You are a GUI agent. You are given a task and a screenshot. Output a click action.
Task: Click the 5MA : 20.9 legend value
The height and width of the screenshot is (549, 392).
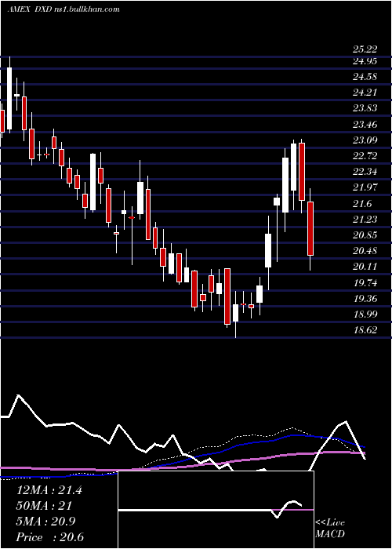click(45, 522)
